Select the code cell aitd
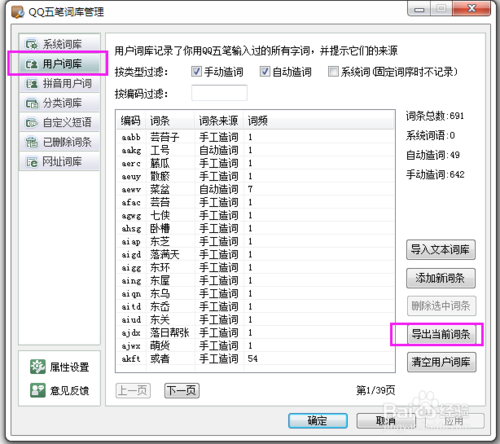The image size is (500, 444). (x=131, y=307)
